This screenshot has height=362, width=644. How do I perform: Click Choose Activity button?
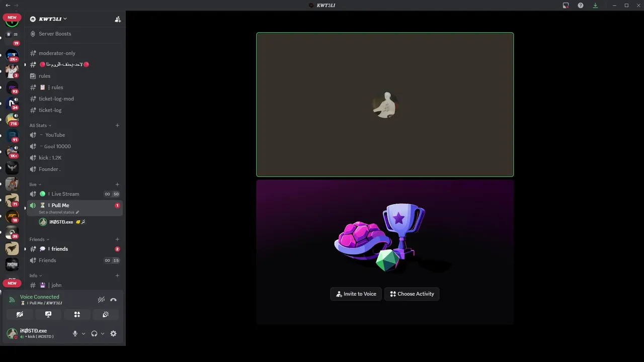(412, 294)
